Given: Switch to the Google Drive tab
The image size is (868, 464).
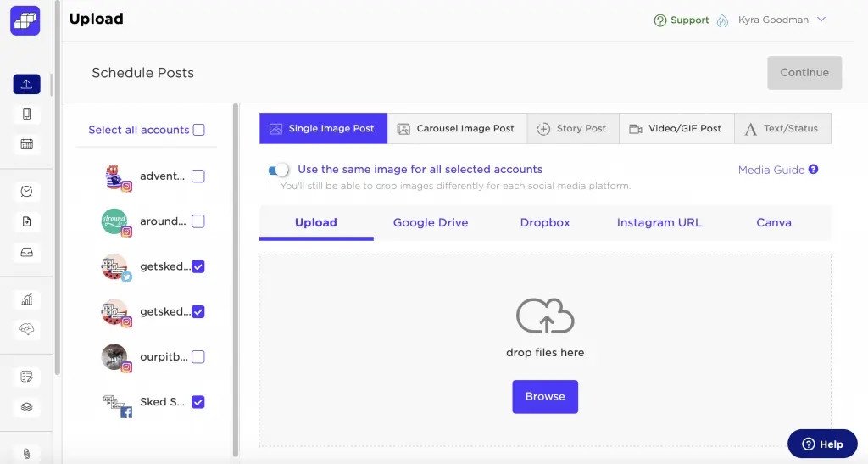Looking at the screenshot, I should (430, 223).
